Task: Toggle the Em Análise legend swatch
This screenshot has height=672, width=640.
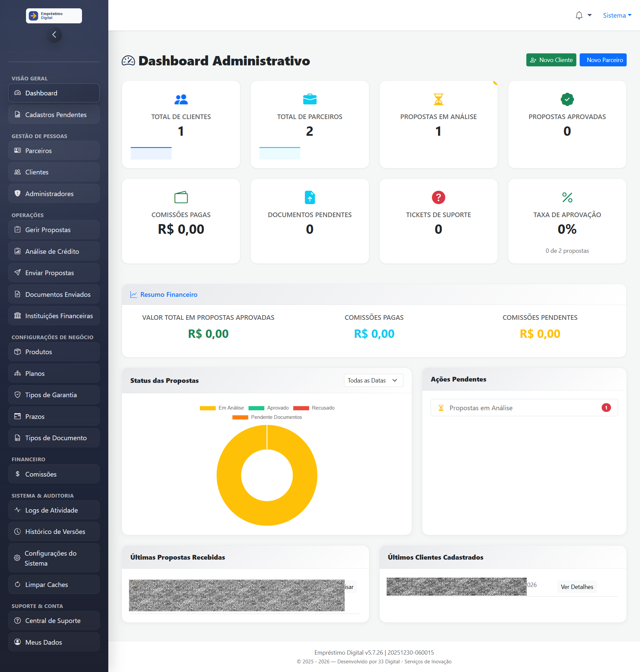Action: click(x=207, y=408)
